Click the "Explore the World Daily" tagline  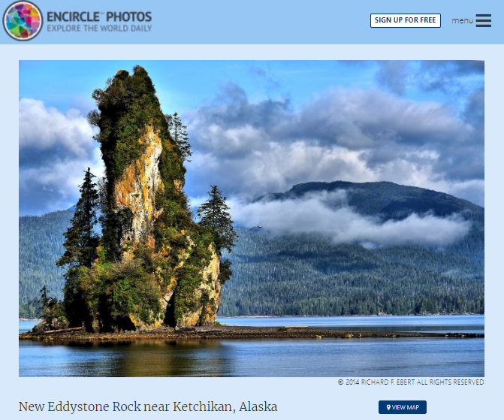(x=99, y=29)
